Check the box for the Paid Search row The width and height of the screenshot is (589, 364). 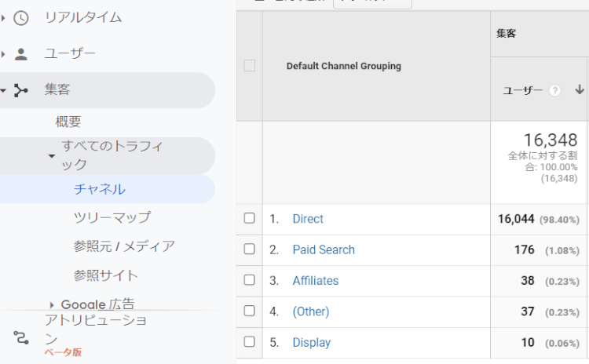point(250,249)
